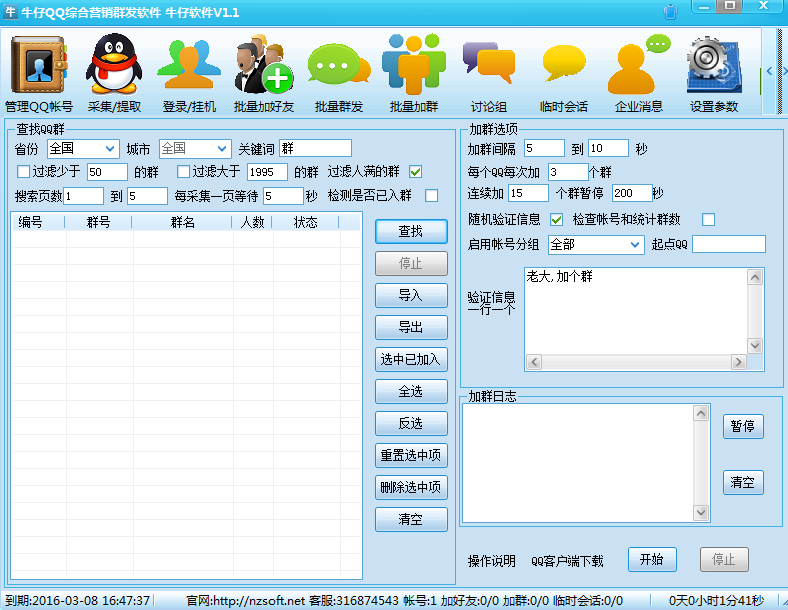Click 验证信息 scroll-right arrow
788x610 pixels.
[x=738, y=362]
